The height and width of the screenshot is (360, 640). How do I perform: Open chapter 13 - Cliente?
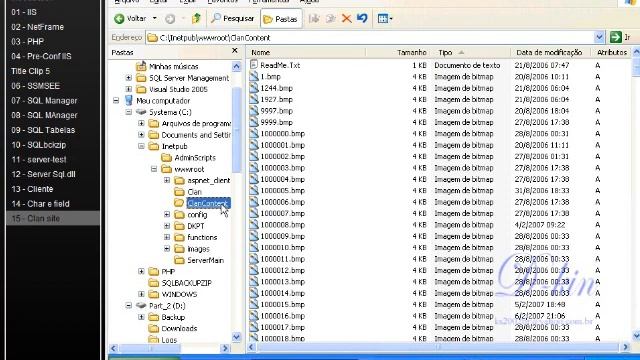[x=32, y=189]
